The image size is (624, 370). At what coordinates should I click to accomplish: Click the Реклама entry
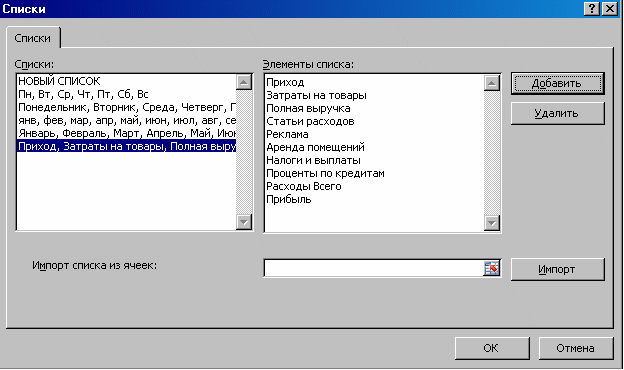coord(287,134)
